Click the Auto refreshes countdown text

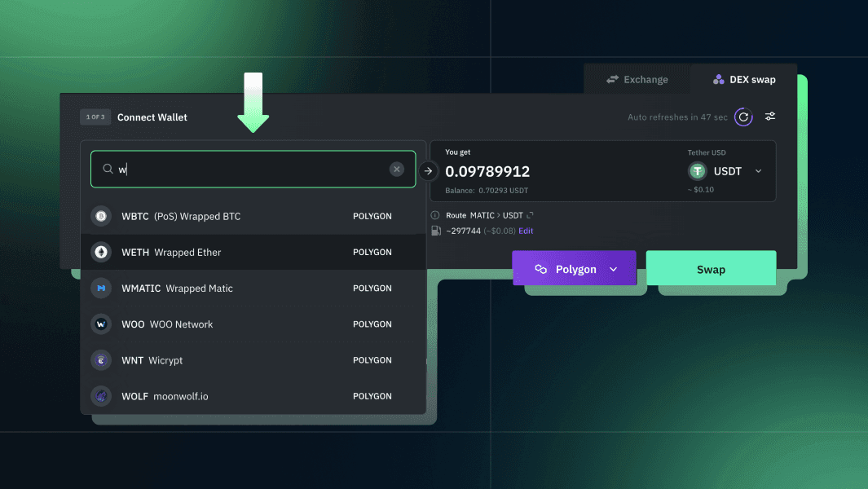click(677, 117)
